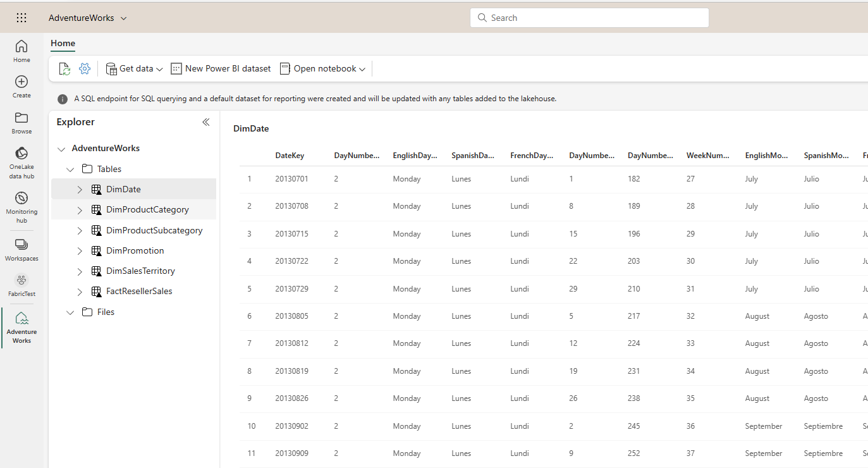
Task: Click New Power BI dataset
Action: tap(221, 69)
